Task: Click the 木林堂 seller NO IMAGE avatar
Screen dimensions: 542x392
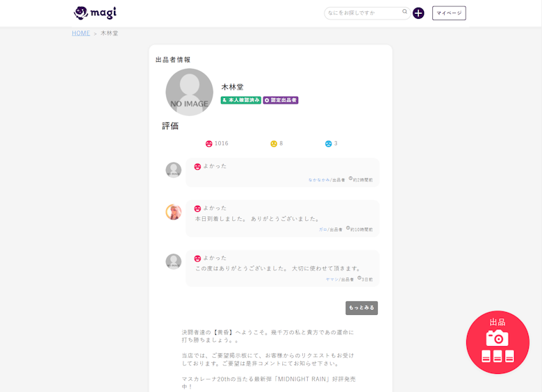Action: pyautogui.click(x=189, y=92)
